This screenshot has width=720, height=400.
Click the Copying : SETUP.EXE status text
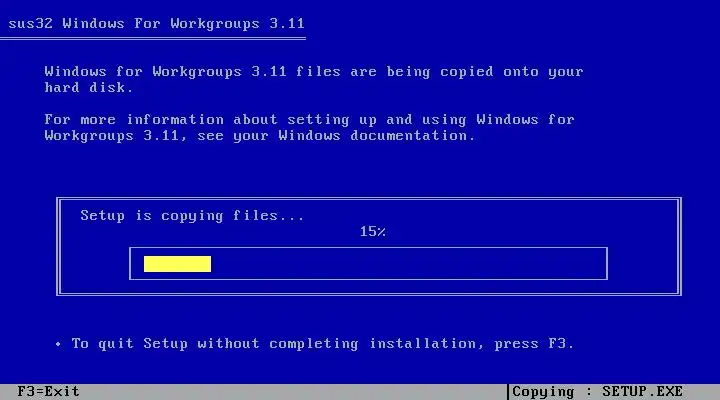[597, 392]
